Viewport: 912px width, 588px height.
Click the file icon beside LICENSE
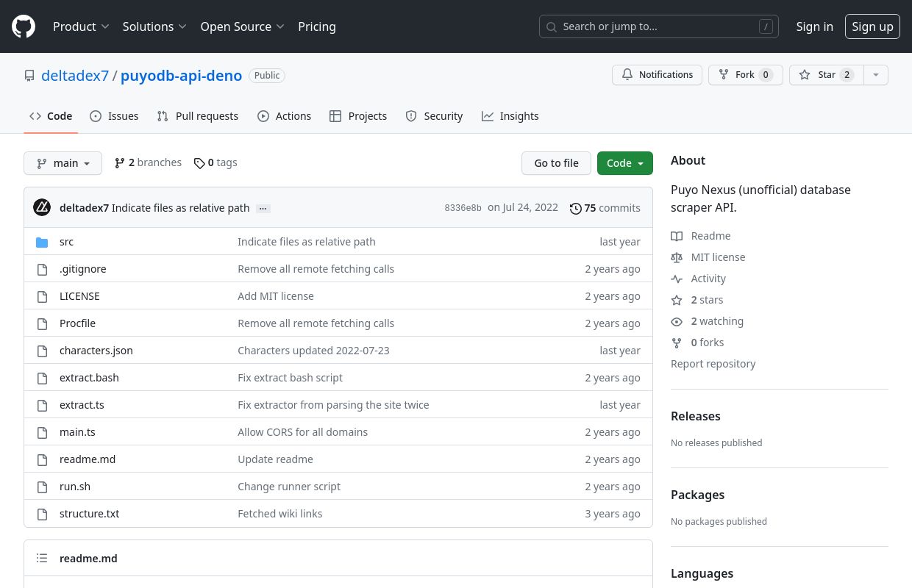[42, 296]
